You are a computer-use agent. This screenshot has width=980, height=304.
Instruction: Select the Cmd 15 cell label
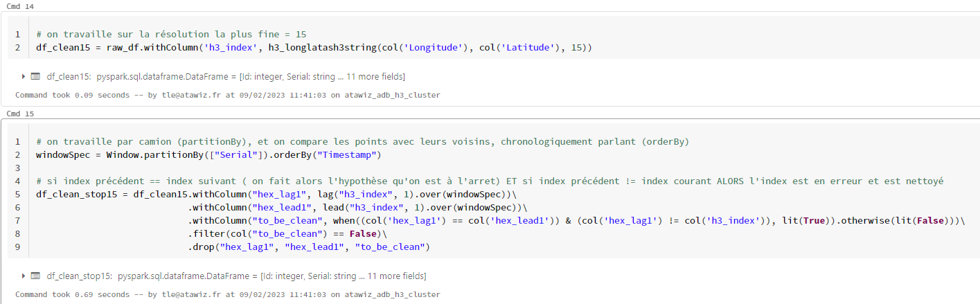(19, 113)
